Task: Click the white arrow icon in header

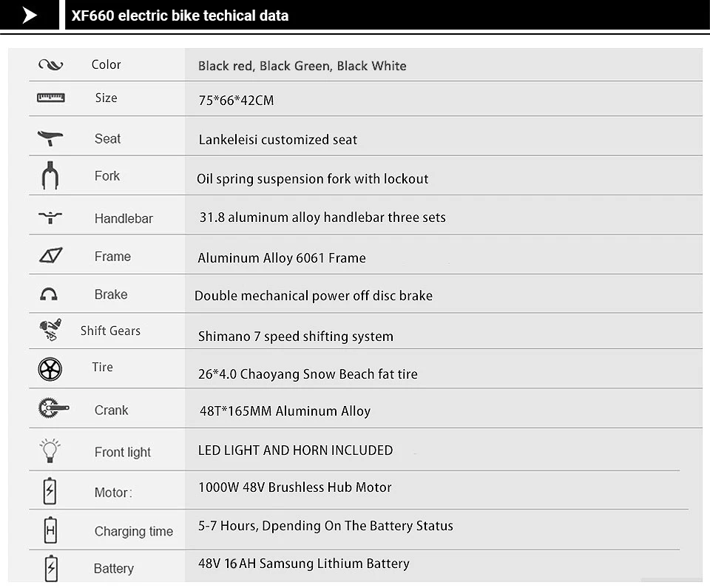Action: 30,15
